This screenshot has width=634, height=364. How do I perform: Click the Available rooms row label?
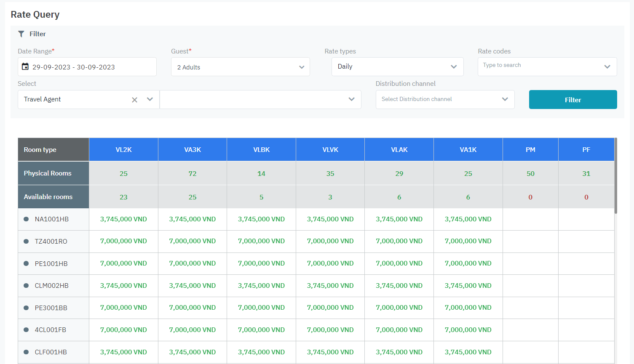click(x=48, y=197)
